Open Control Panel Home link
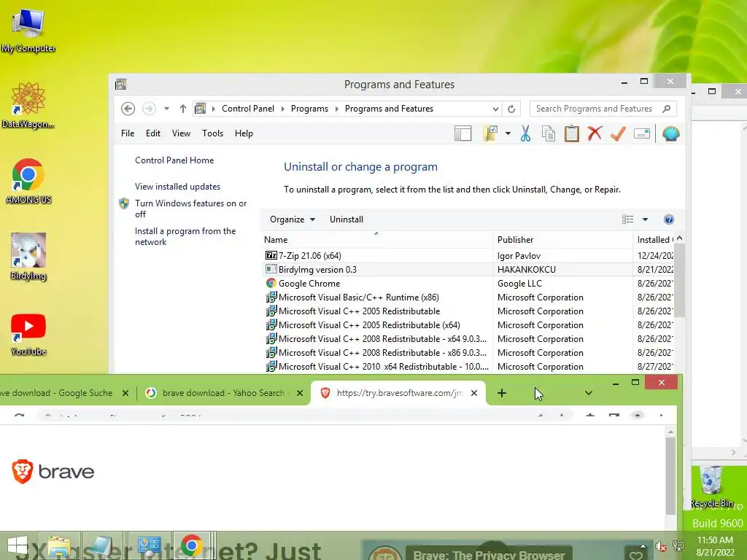 (174, 160)
